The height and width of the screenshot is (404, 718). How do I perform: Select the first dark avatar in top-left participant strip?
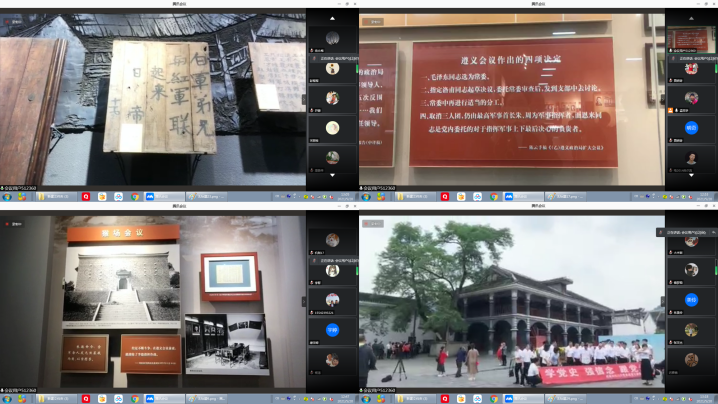click(332, 38)
